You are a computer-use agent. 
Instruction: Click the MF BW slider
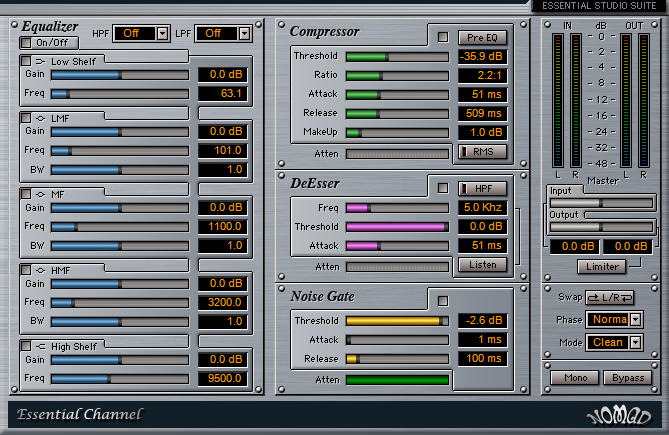coord(120,246)
